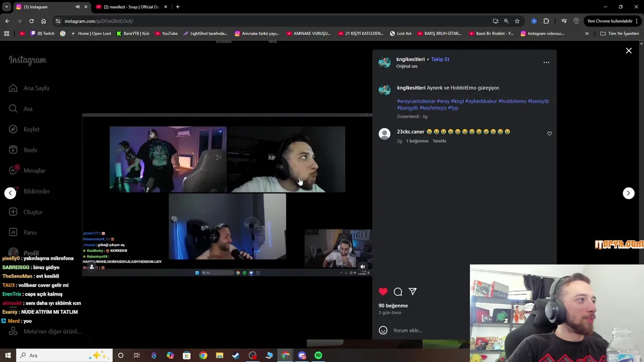The height and width of the screenshot is (362, 644).
Task: Open Oluştur in the Instagram sidebar
Action: [26, 212]
